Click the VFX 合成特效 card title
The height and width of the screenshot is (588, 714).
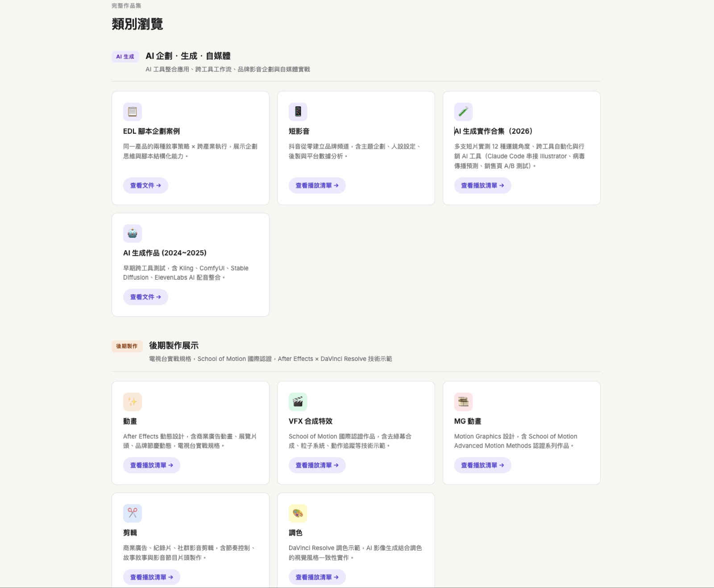(x=311, y=421)
